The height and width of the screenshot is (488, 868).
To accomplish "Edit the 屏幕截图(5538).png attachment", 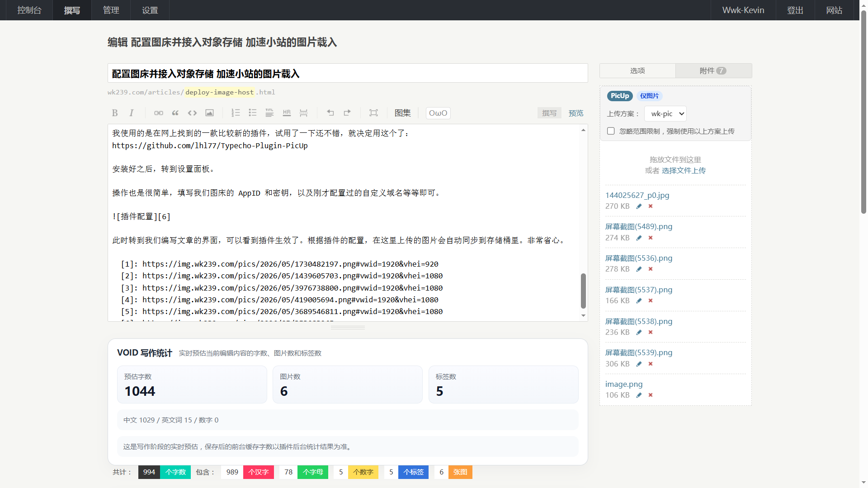I will [639, 332].
